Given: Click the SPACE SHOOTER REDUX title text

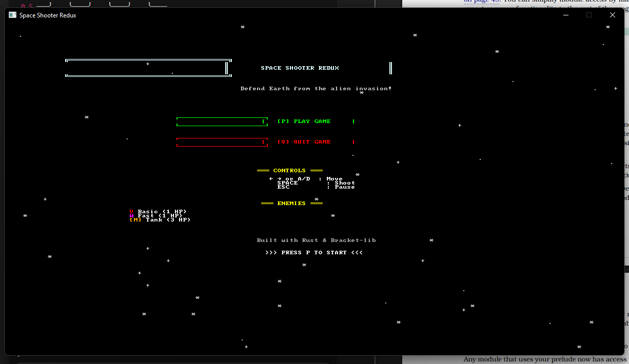Looking at the screenshot, I should click(x=300, y=68).
